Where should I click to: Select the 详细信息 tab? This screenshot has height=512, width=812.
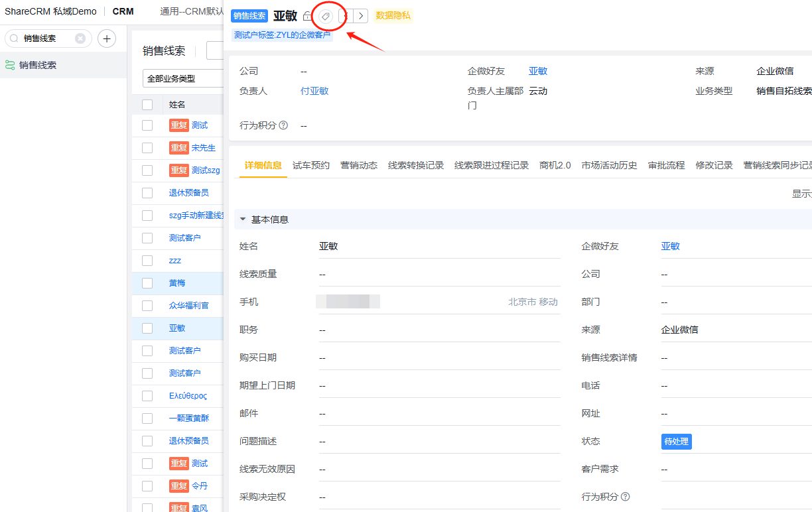tap(263, 166)
